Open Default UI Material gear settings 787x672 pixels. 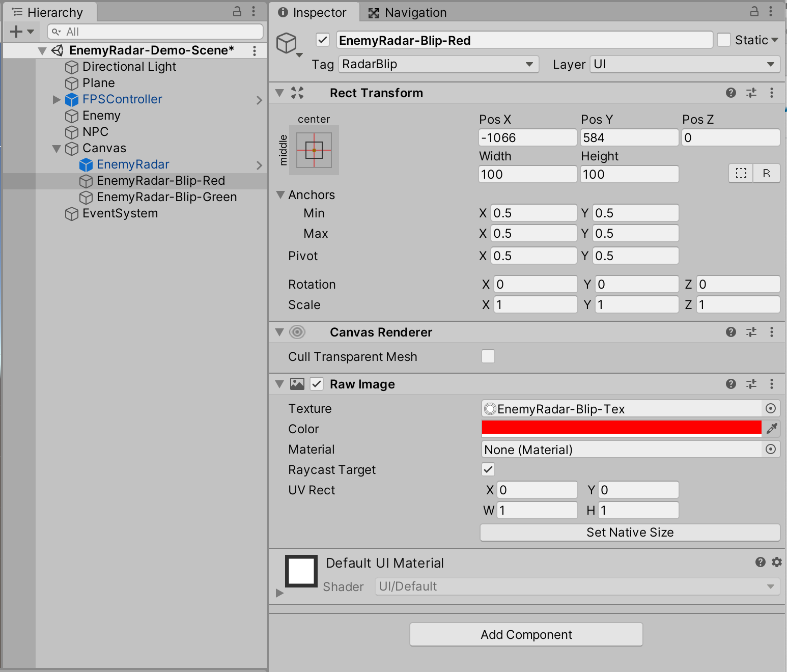point(776,562)
